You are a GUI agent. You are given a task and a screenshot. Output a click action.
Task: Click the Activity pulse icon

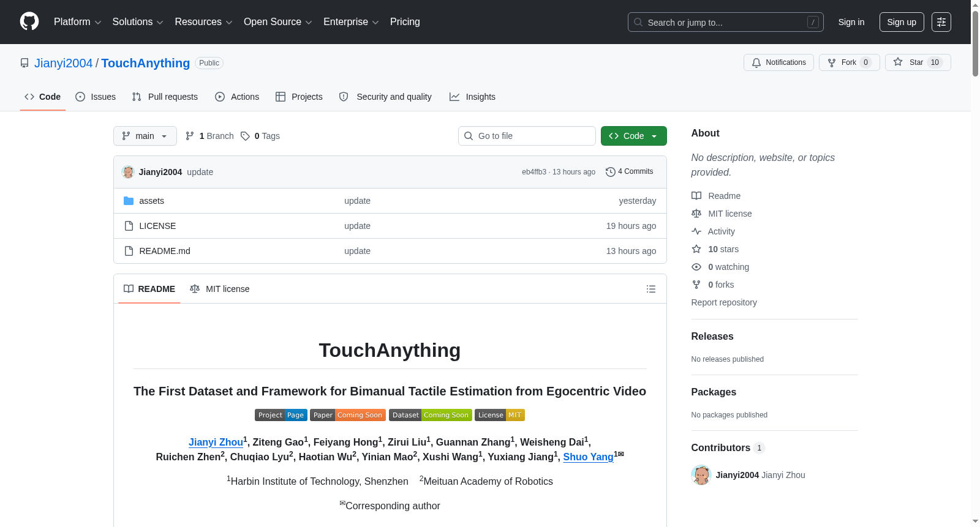point(696,231)
